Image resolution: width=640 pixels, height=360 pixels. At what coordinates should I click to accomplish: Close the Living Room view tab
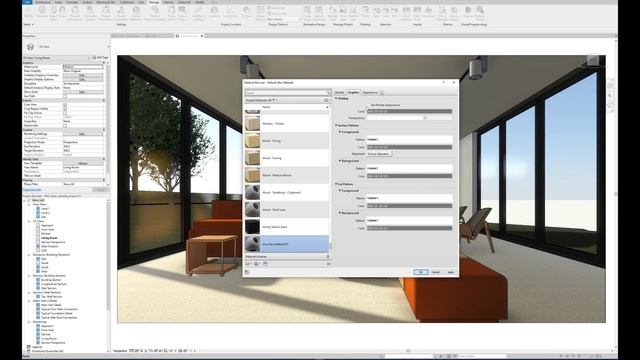[x=202, y=36]
